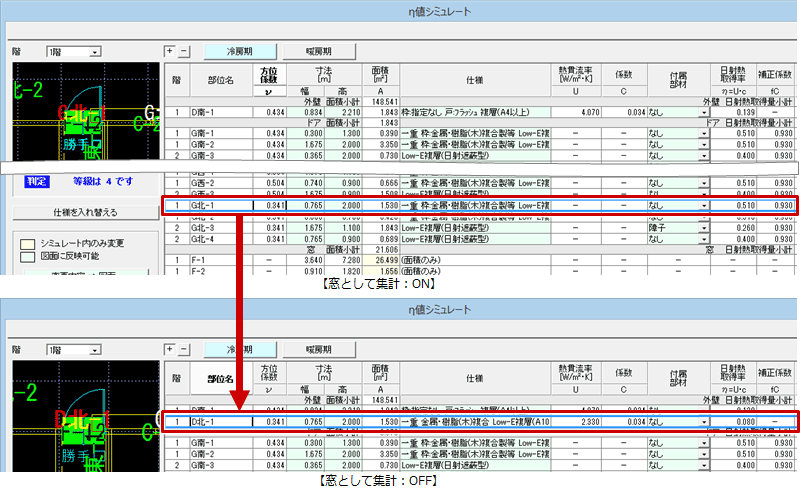Click the 0.139 value in D南-1 row

733,112
